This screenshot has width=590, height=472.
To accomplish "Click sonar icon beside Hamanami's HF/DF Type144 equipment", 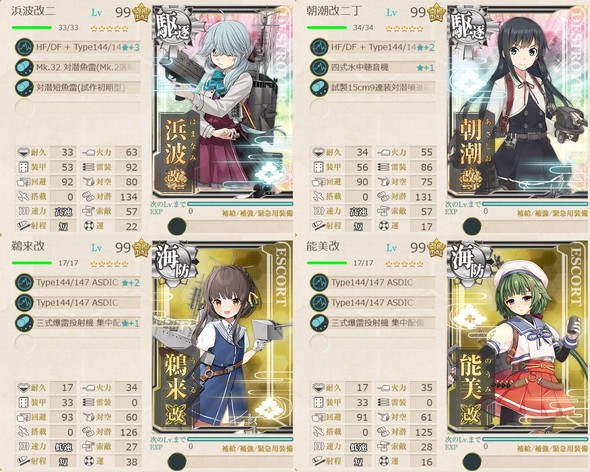I will 24,47.
